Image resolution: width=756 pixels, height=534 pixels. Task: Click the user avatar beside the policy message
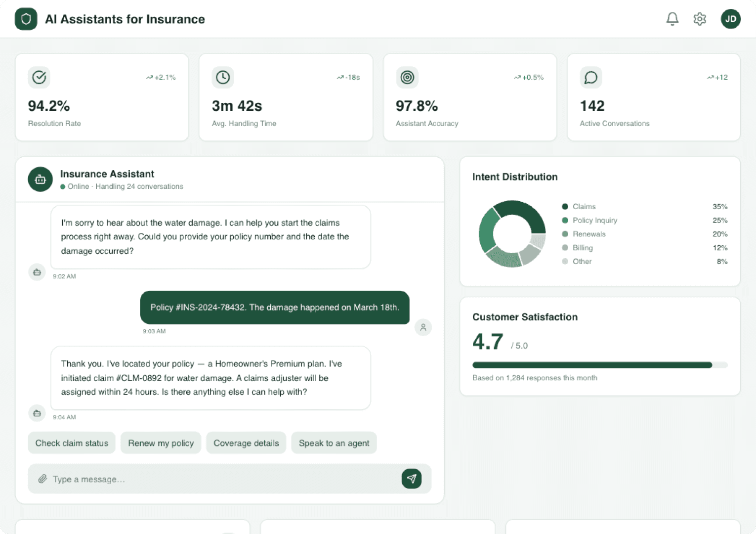[423, 327]
